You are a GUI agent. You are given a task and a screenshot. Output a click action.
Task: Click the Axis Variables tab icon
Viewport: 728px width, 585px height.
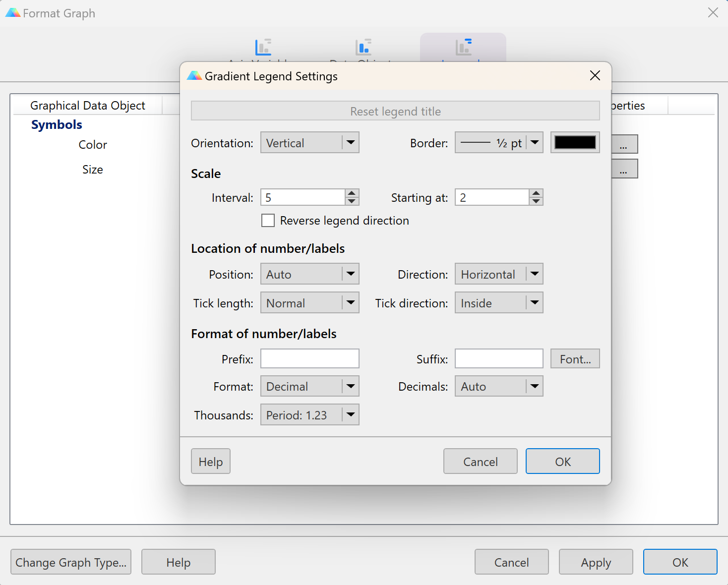(x=263, y=47)
